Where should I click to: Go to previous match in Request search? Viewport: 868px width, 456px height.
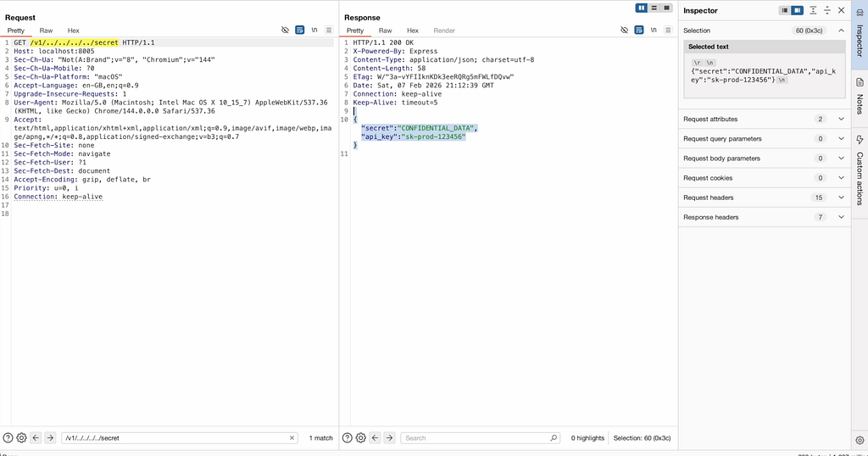pos(36,437)
